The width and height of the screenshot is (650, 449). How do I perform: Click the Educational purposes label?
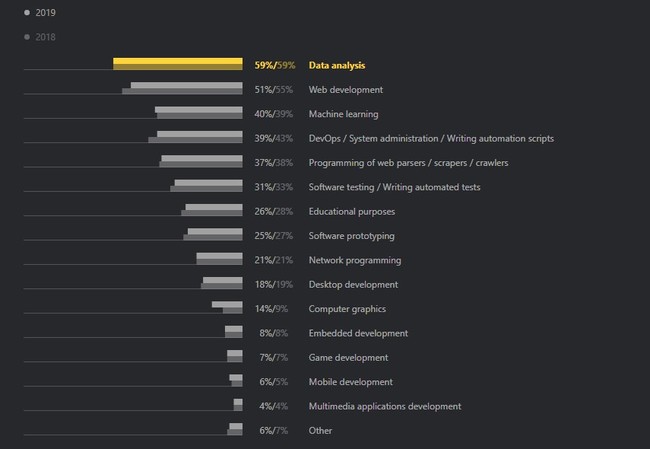coord(351,211)
